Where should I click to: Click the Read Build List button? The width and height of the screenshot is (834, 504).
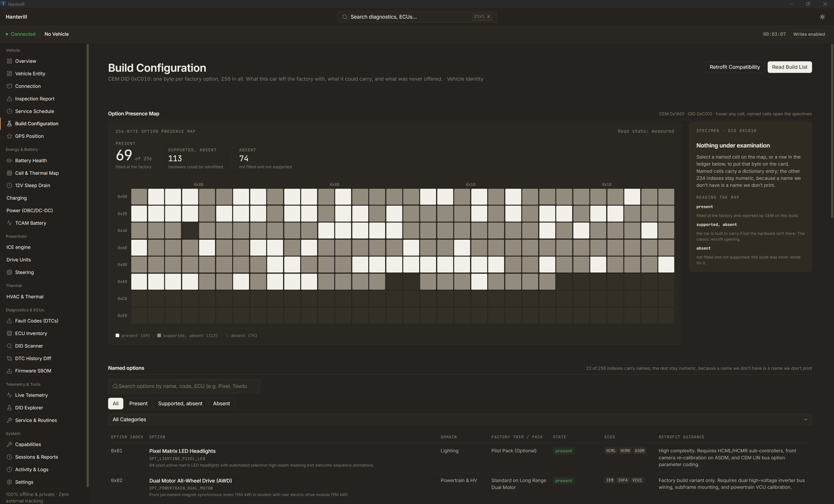pyautogui.click(x=789, y=67)
